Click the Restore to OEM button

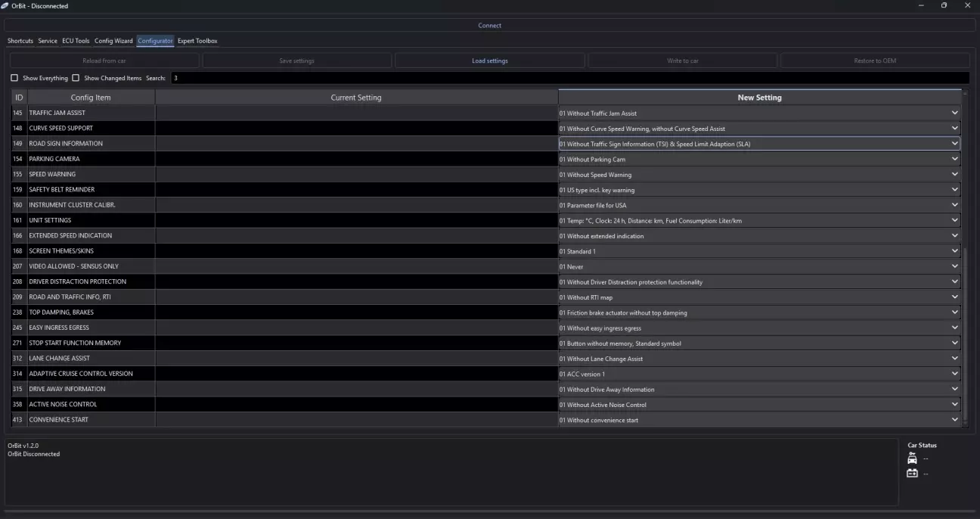(x=875, y=61)
